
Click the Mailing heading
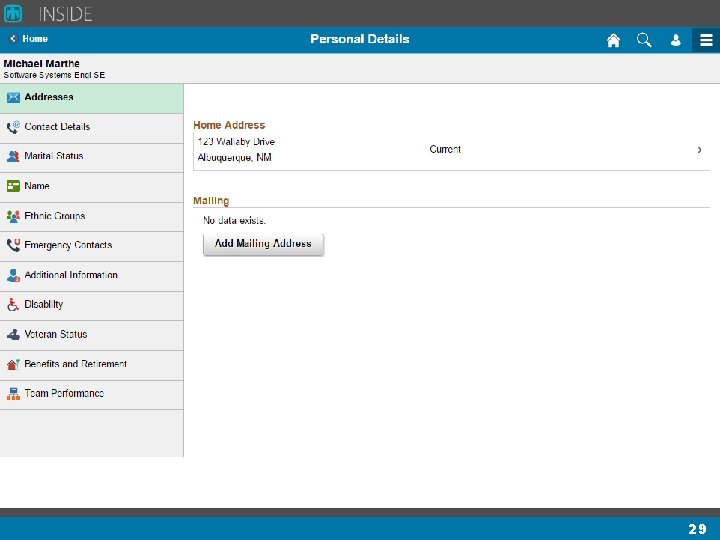[x=211, y=201]
